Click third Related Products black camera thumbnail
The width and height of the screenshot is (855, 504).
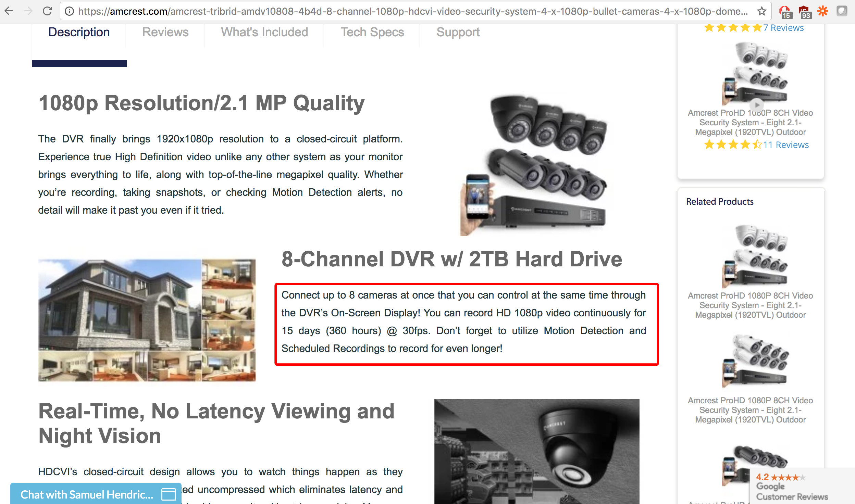click(x=755, y=466)
